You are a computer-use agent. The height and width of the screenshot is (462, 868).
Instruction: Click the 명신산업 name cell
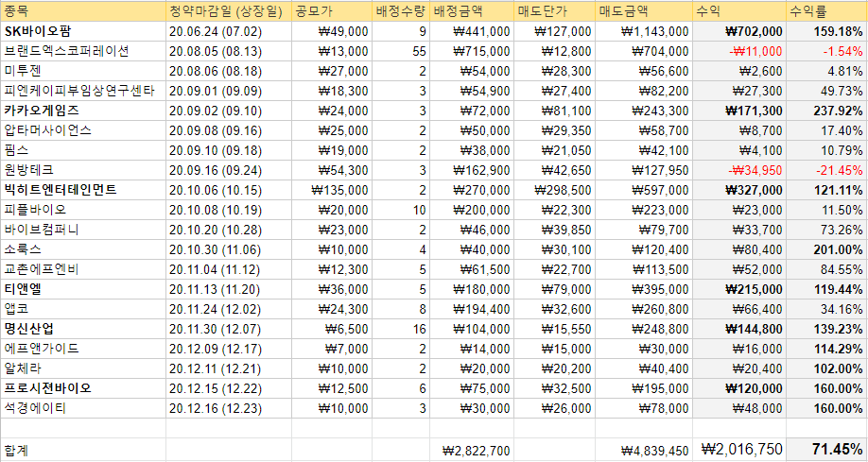click(x=83, y=329)
